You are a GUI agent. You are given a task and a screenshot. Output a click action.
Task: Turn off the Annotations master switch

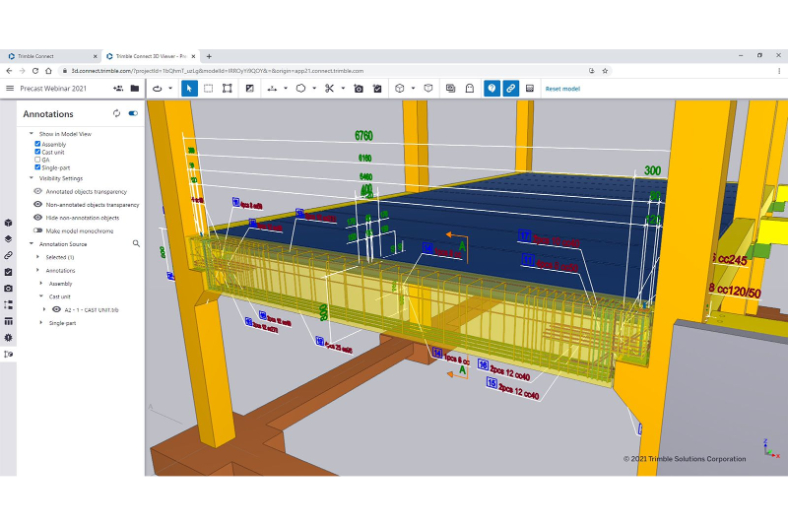point(133,114)
